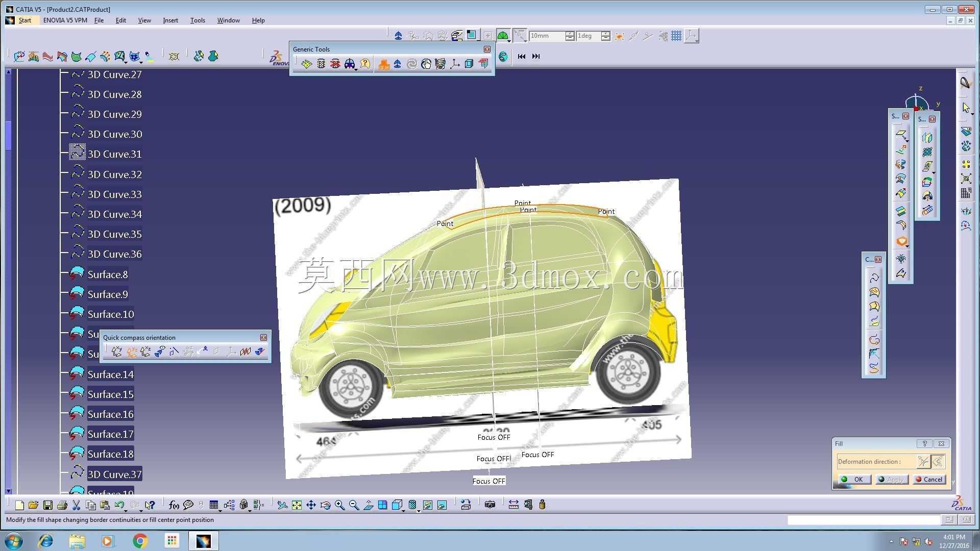Close the Quick compass orientation toolbar
The width and height of the screenshot is (980, 551).
tap(263, 338)
